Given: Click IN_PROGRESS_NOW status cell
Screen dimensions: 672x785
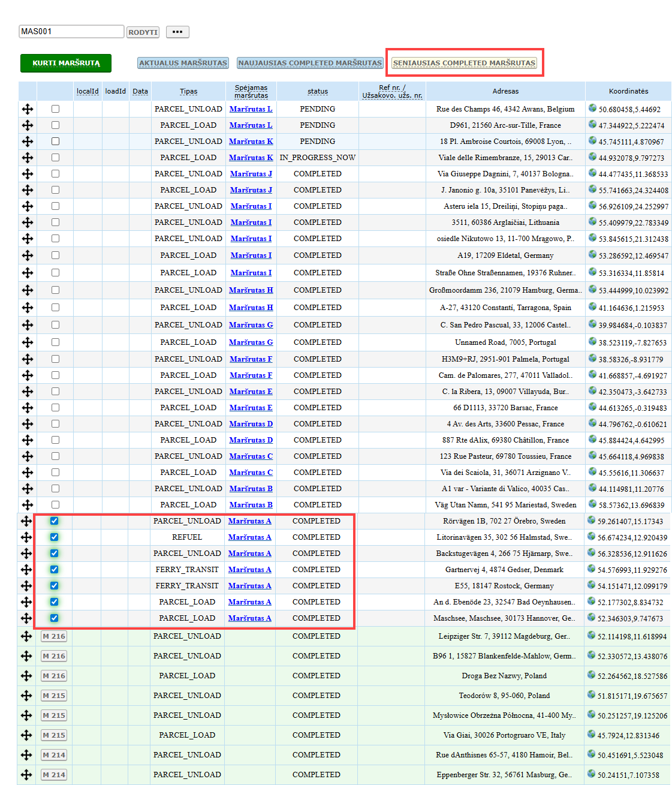Looking at the screenshot, I should point(318,158).
